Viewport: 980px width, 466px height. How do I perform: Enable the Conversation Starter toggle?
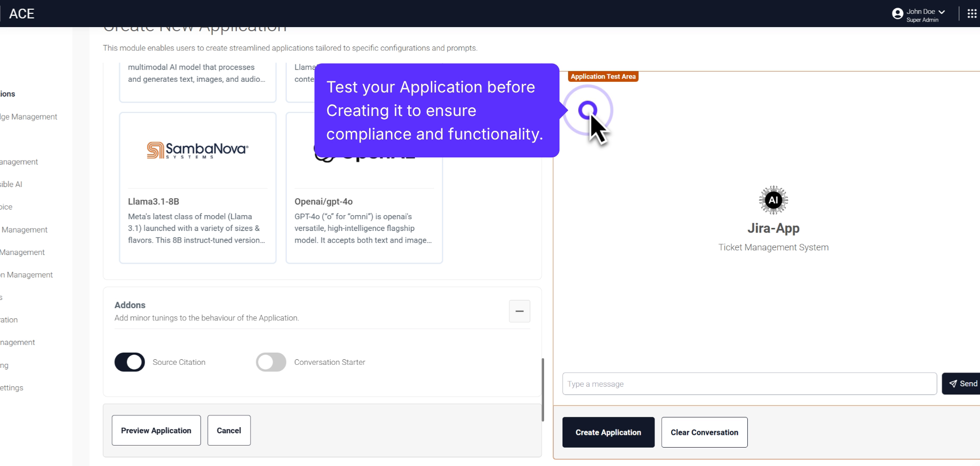(x=271, y=362)
